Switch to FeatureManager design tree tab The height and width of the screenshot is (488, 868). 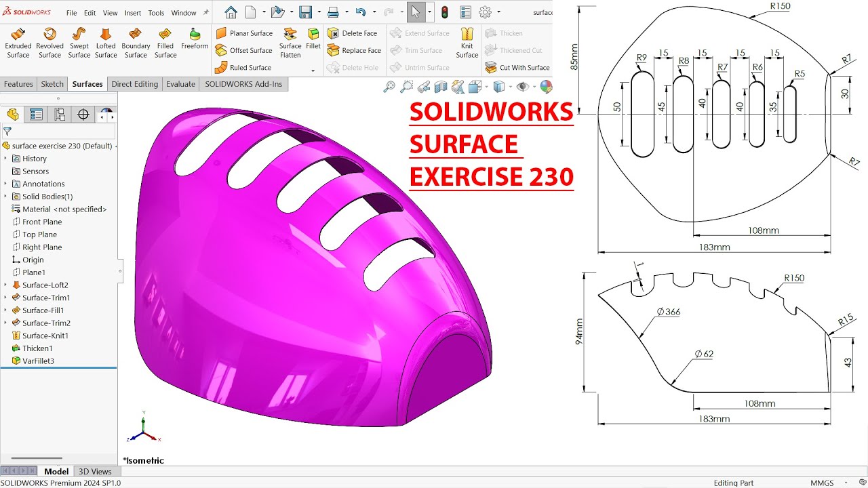pyautogui.click(x=12, y=115)
